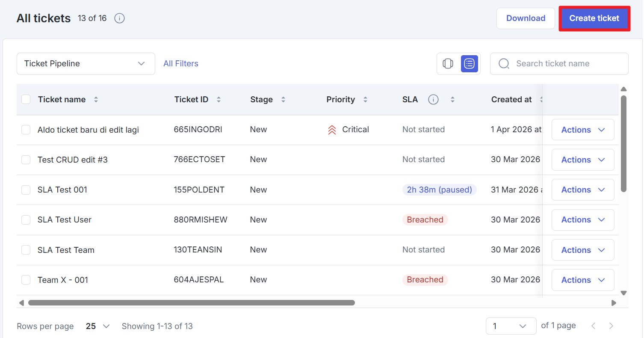
Task: Open the All Filters link
Action: 181,64
